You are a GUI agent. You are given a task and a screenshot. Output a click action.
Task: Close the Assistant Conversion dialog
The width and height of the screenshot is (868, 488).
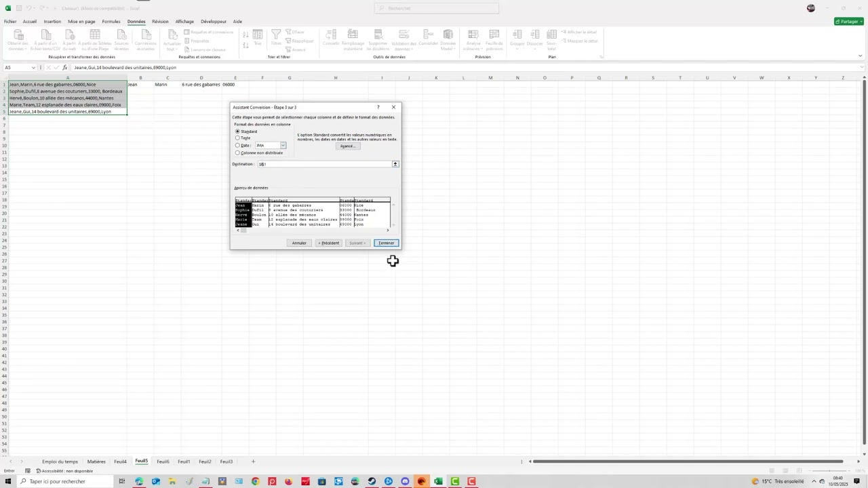click(393, 107)
